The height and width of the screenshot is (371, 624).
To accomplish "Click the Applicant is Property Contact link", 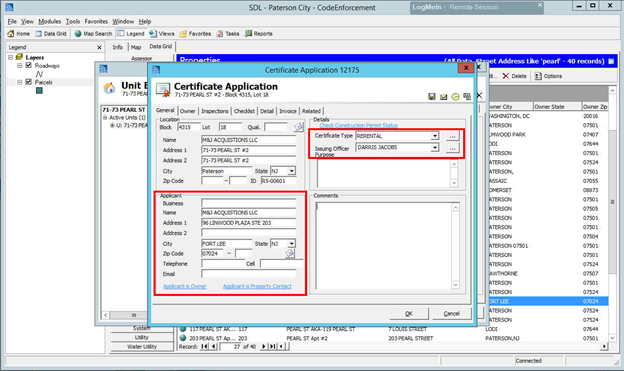I will pos(257,286).
